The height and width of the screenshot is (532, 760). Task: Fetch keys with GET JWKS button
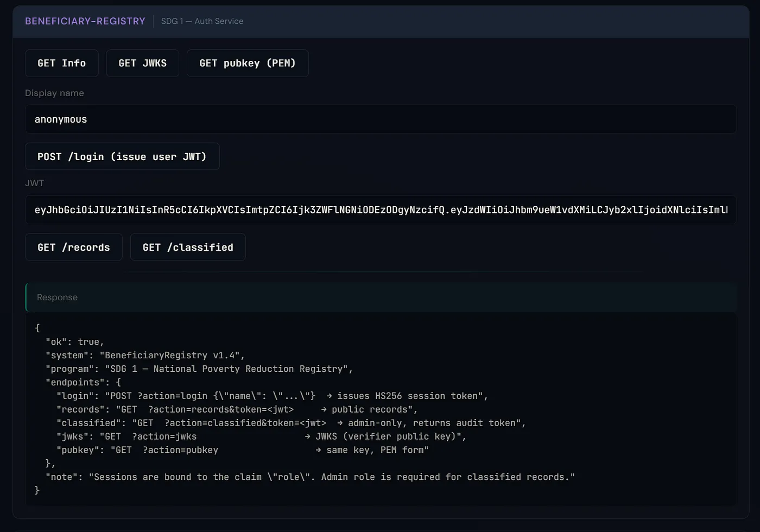[143, 63]
